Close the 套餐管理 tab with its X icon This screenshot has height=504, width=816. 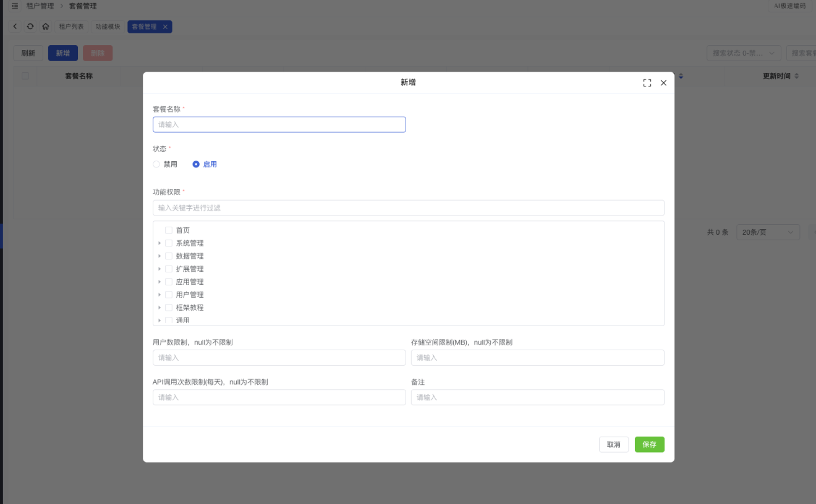point(165,27)
